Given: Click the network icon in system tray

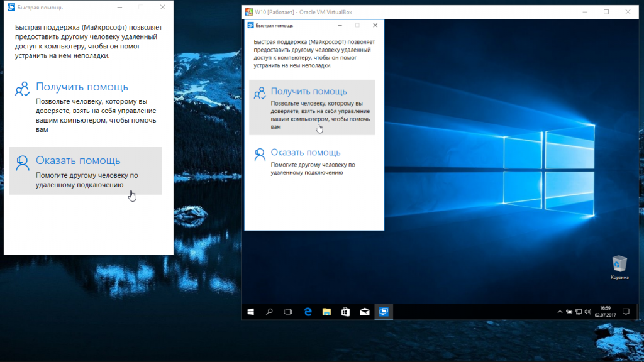Looking at the screenshot, I should [x=578, y=312].
